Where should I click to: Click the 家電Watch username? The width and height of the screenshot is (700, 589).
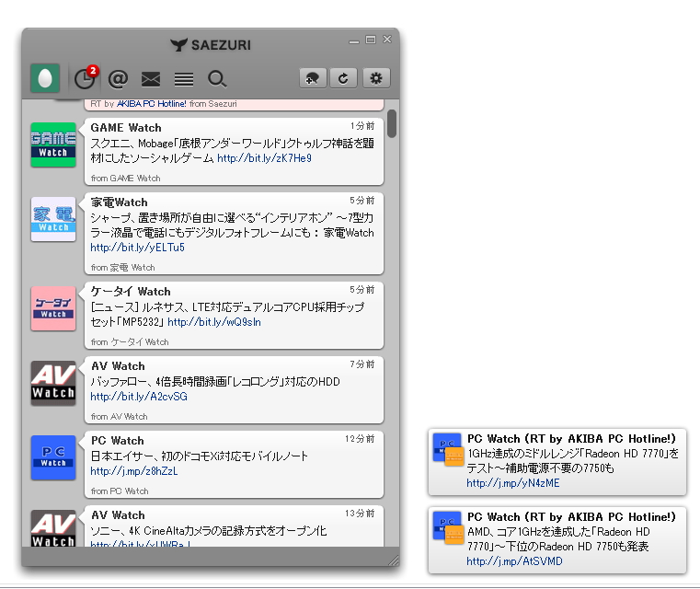click(119, 202)
